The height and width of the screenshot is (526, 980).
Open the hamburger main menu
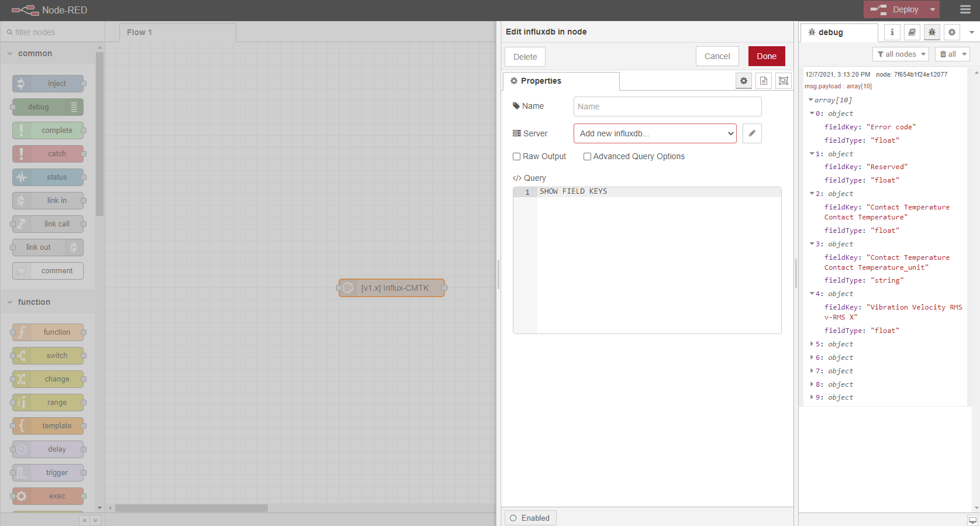point(965,9)
